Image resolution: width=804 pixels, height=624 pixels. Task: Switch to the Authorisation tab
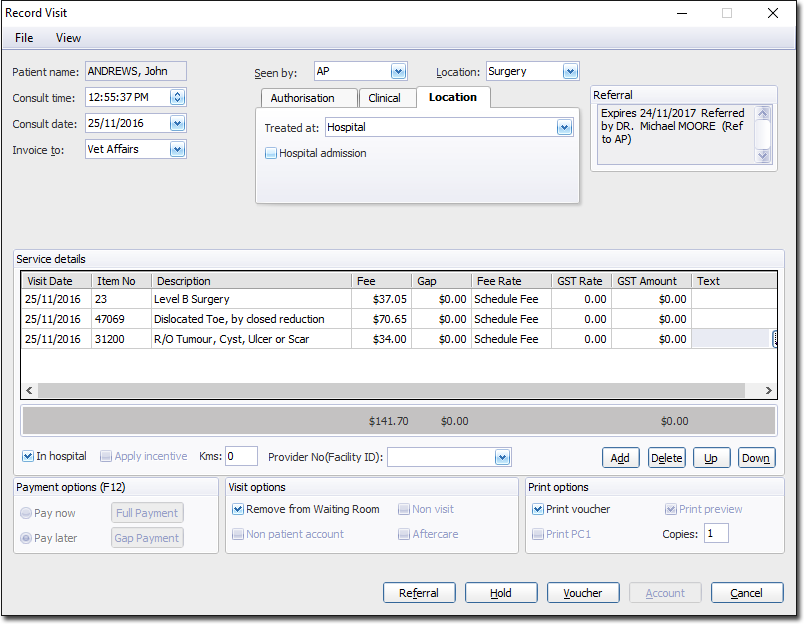pos(302,98)
